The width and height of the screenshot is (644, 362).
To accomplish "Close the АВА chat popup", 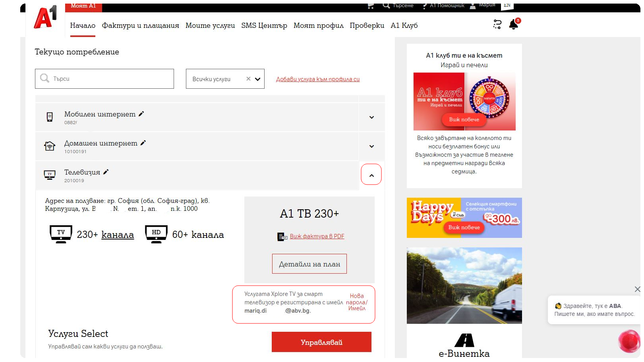I will (x=637, y=289).
